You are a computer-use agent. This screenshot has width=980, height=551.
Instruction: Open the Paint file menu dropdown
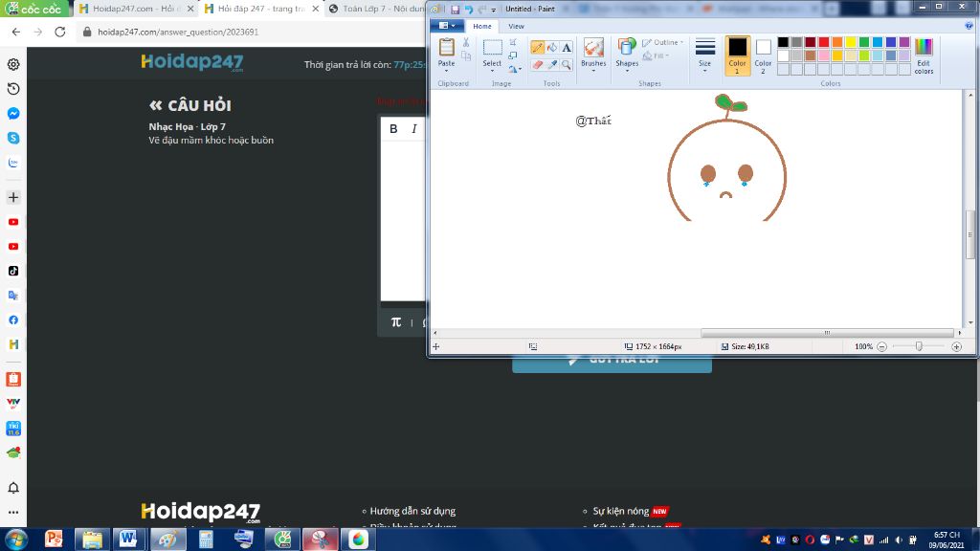pyautogui.click(x=447, y=26)
